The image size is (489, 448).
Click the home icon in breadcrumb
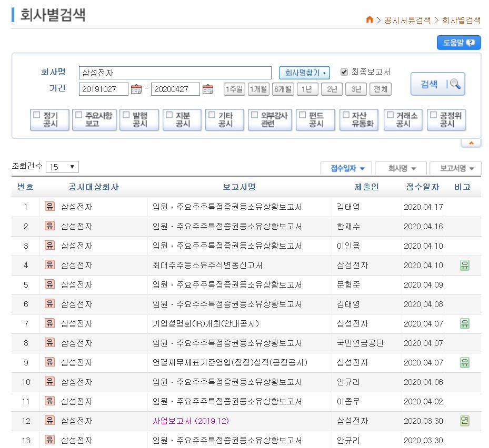click(x=369, y=19)
